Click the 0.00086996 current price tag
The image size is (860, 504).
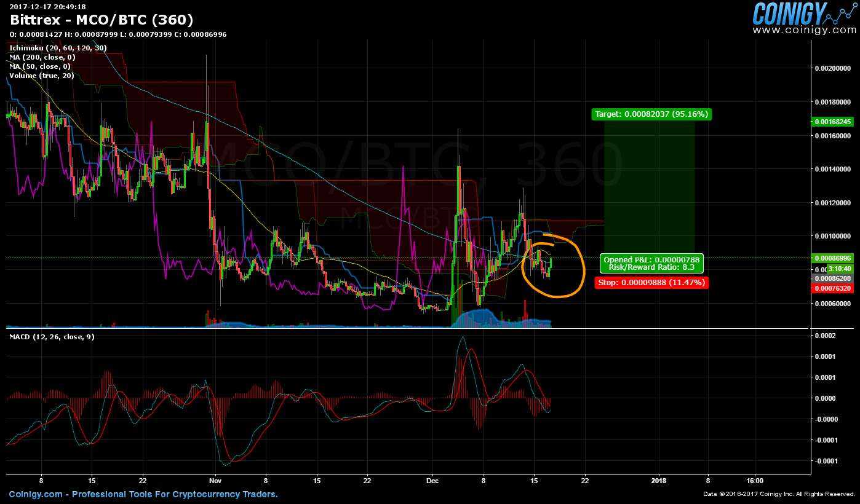(833, 259)
